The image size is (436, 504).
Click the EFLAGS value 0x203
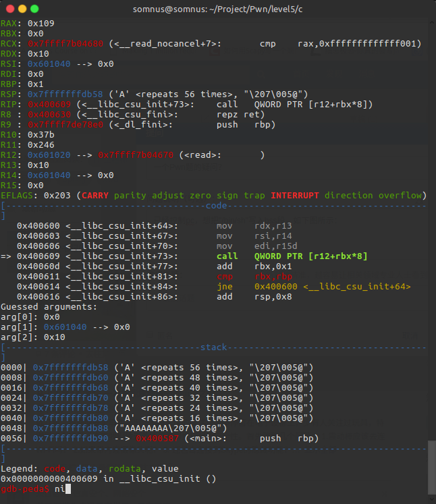[x=57, y=196]
